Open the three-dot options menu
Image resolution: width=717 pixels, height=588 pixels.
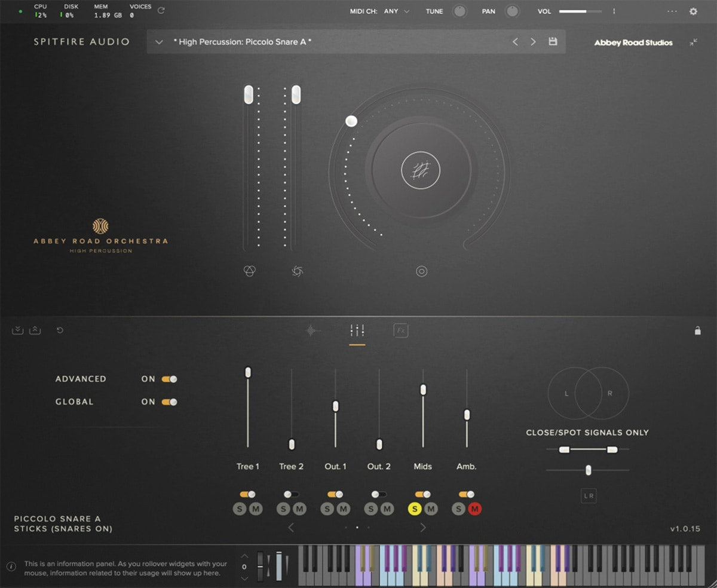[672, 11]
